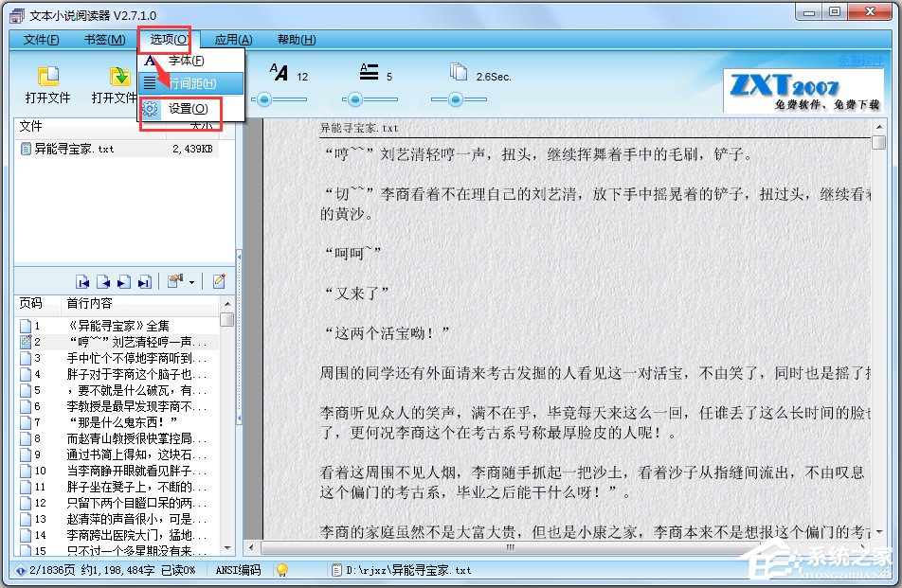The width and height of the screenshot is (902, 588).
Task: Click the lightbulb icon in status bar
Action: (282, 570)
